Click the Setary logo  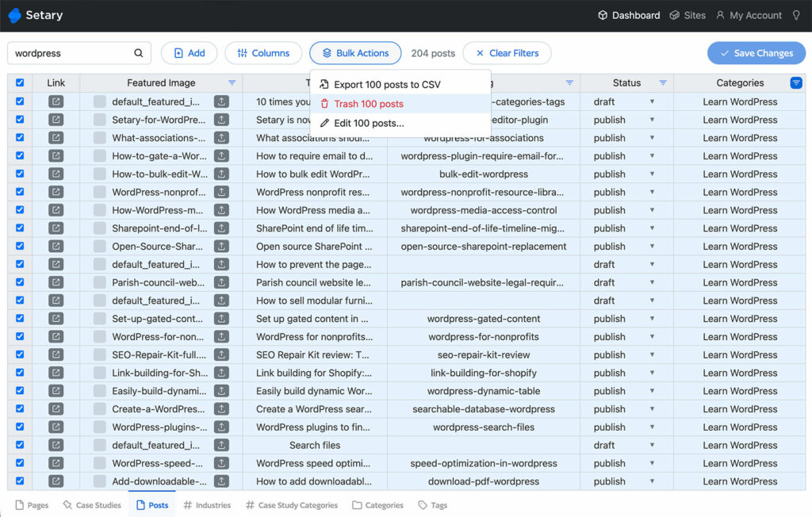pyautogui.click(x=36, y=15)
